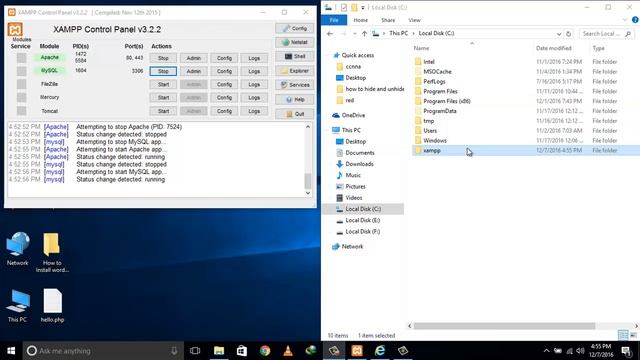Open Explorer from XAMPP panel
640x360 pixels.
point(294,71)
